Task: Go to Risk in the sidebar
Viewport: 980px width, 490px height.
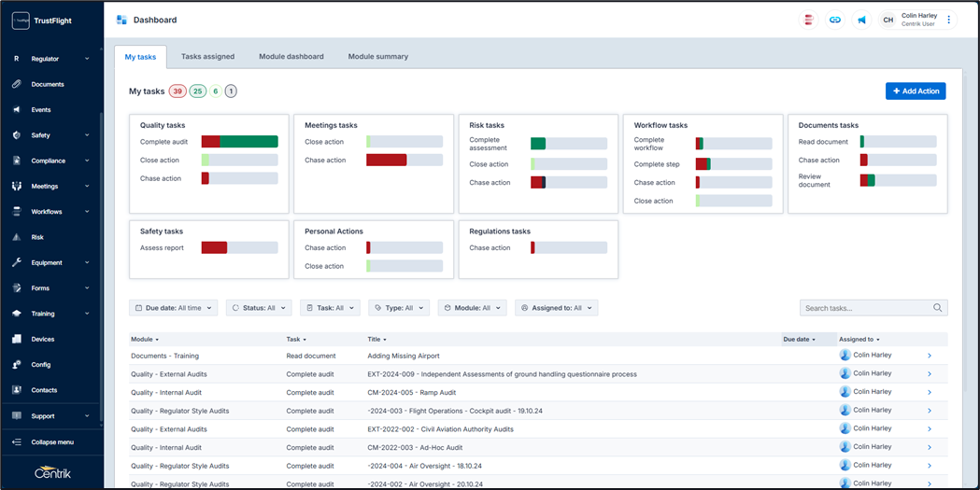Action: click(x=37, y=237)
